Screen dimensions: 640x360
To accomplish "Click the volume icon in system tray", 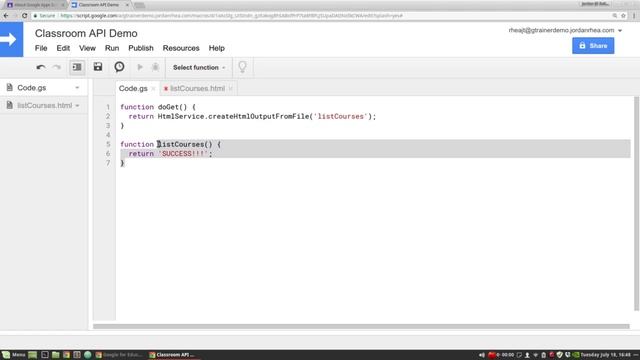I will click(482, 355).
